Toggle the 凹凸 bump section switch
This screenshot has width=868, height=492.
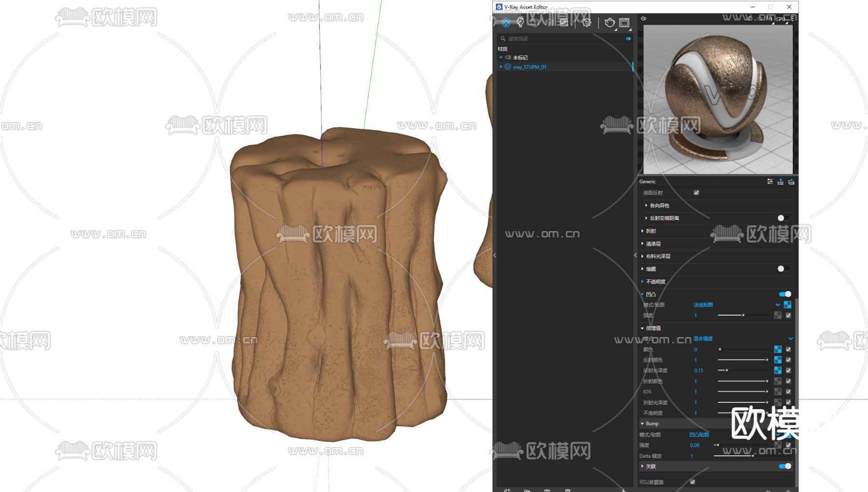click(785, 294)
